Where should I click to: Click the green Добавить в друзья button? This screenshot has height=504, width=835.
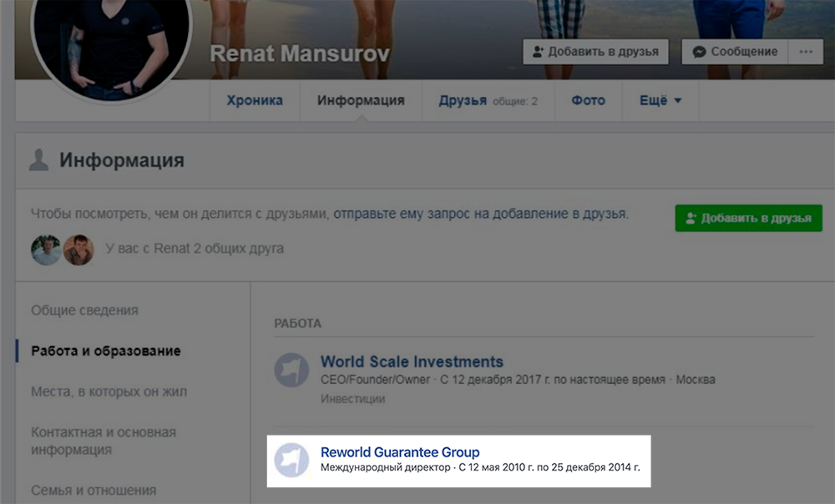749,218
